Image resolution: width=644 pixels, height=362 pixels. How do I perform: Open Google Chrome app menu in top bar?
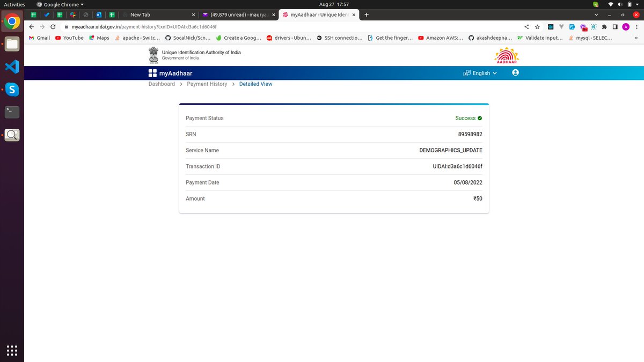pyautogui.click(x=60, y=4)
